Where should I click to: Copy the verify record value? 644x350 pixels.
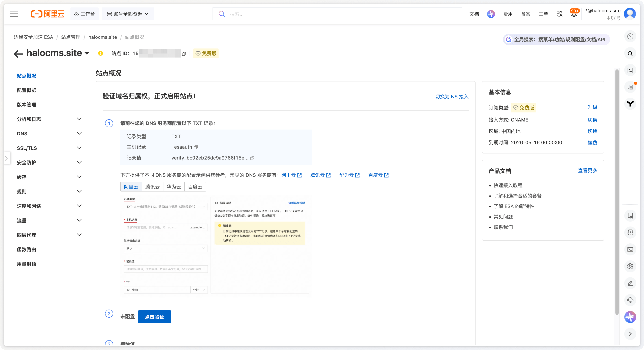252,158
